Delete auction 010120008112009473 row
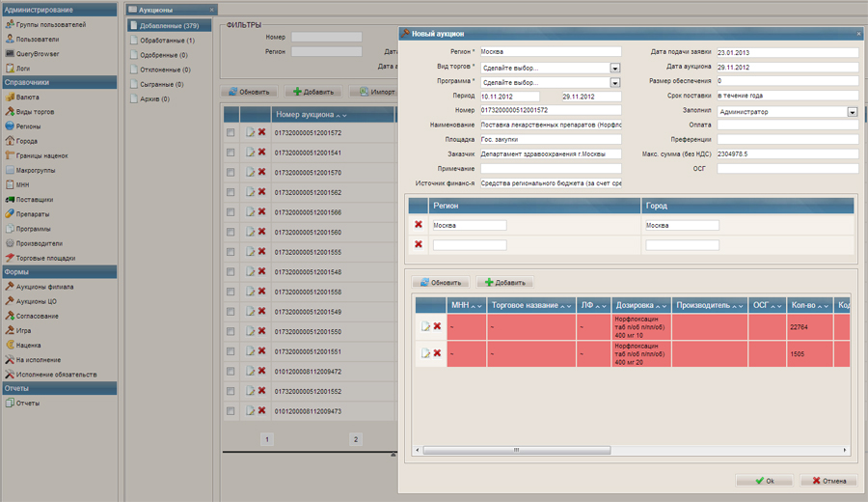 coord(261,410)
